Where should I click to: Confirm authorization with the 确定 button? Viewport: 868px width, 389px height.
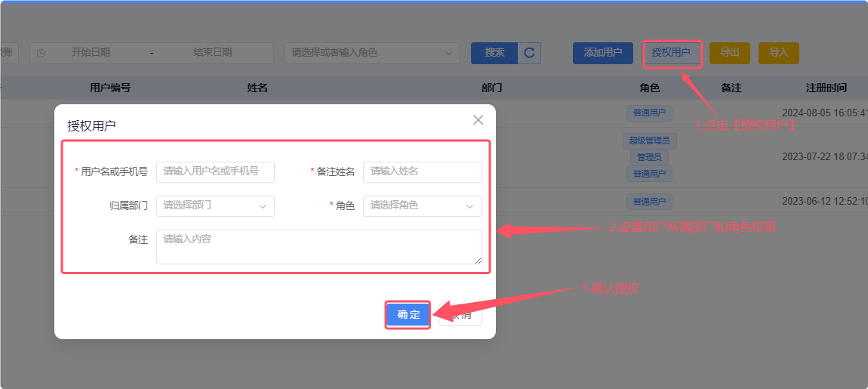tap(408, 315)
